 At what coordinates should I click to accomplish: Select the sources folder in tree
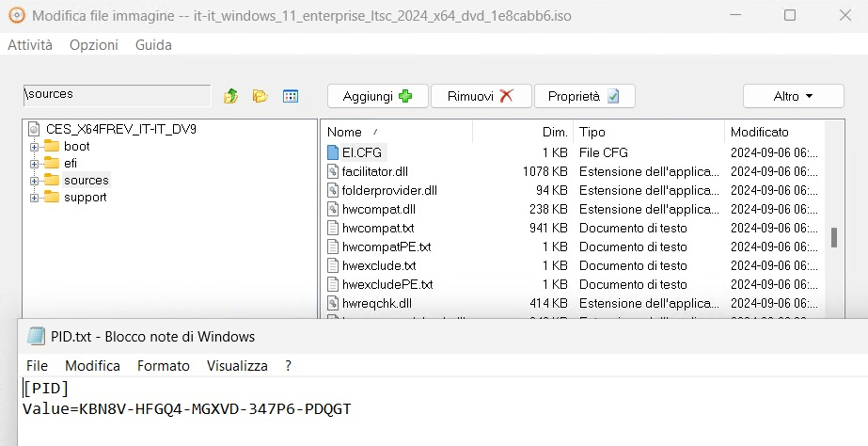point(86,180)
